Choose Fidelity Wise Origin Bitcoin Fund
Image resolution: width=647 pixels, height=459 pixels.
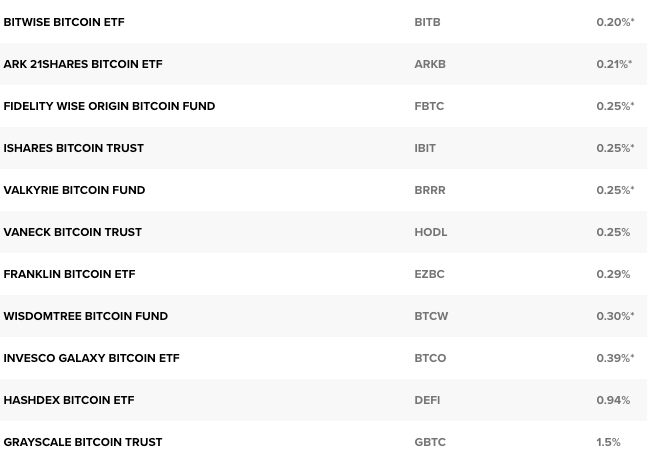(109, 106)
